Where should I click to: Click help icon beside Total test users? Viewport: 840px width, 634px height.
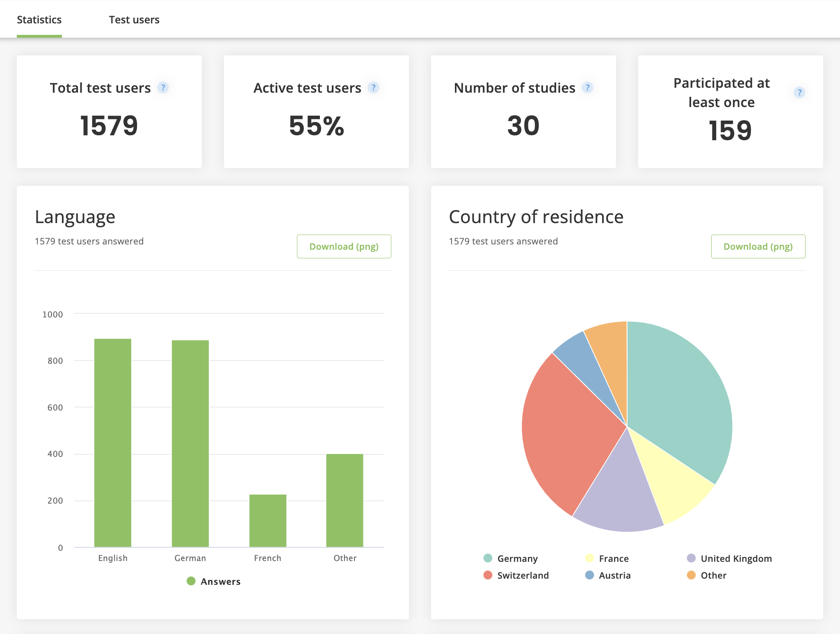click(163, 88)
